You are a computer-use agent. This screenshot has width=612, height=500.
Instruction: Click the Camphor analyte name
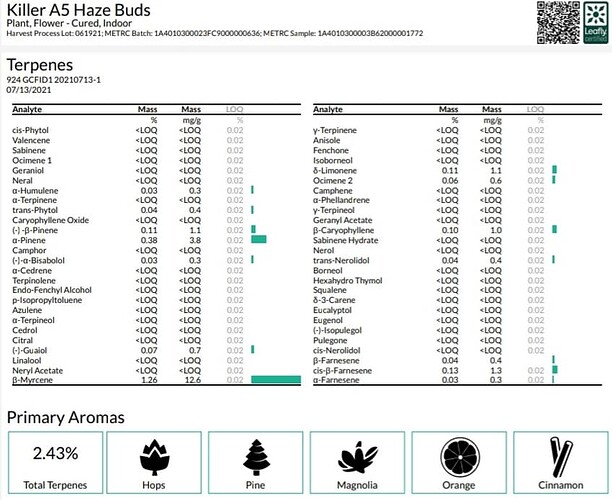(29, 250)
